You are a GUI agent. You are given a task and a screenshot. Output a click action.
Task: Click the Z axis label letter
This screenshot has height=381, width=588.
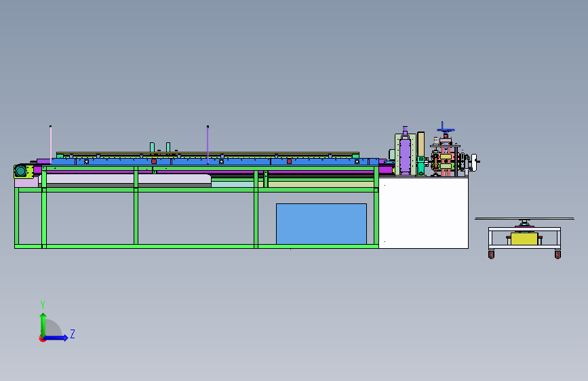(x=73, y=334)
